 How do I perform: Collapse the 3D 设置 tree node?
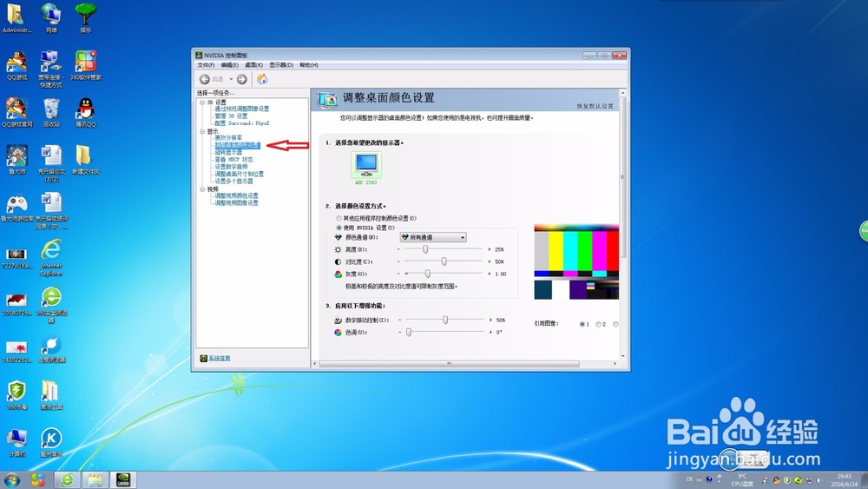tap(202, 102)
